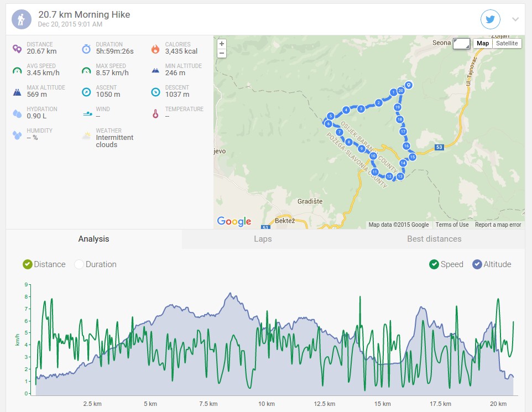
Task: Open the Google logo link
Action: 234,221
